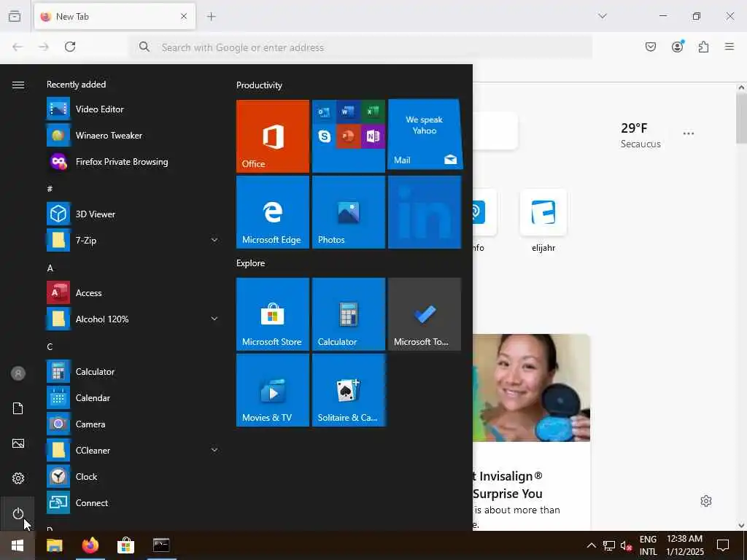Click the Save to Pocket icon

tap(651, 47)
